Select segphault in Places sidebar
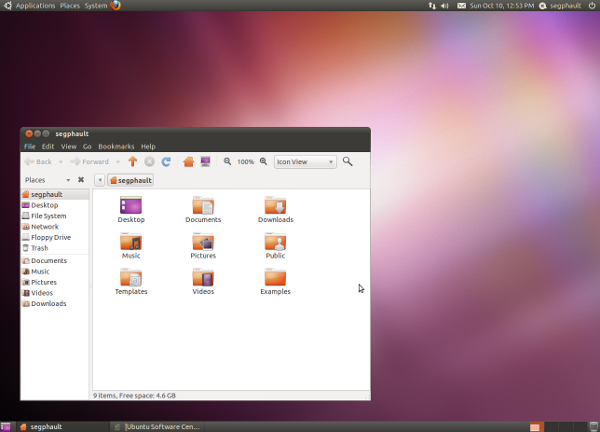This screenshot has width=600, height=432. point(55,194)
